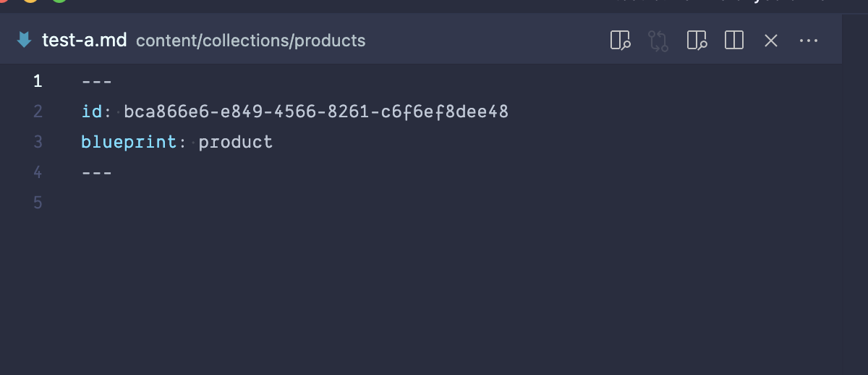
Task: Open the More Actions ellipsis menu
Action: click(x=809, y=41)
